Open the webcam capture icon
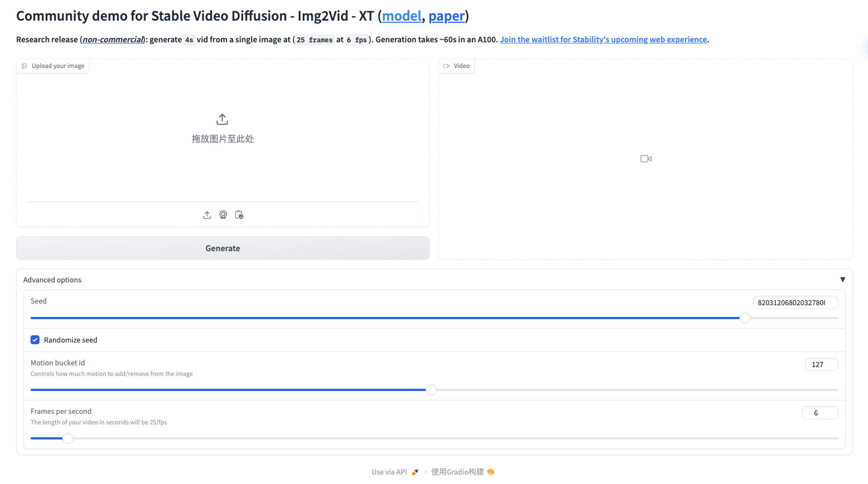The width and height of the screenshot is (868, 484). 223,214
